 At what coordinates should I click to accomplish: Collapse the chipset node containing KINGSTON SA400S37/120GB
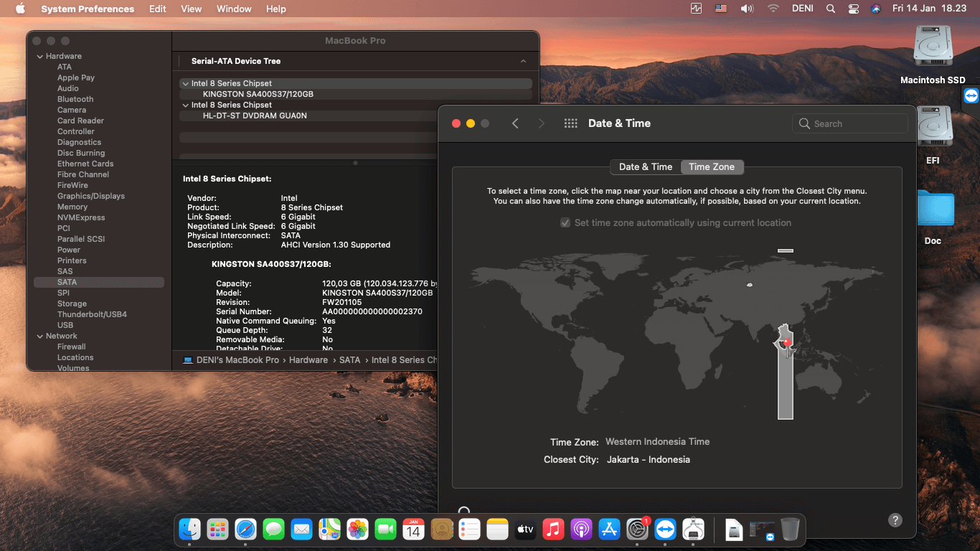point(186,84)
